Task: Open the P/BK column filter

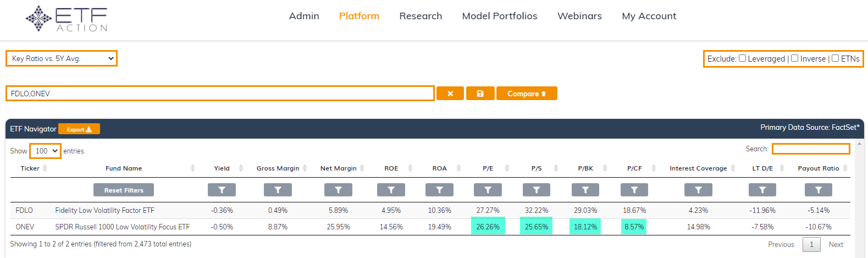Action: tap(585, 190)
